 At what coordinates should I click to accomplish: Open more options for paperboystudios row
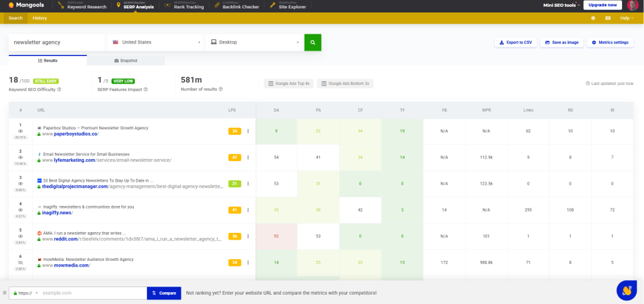coord(248,131)
